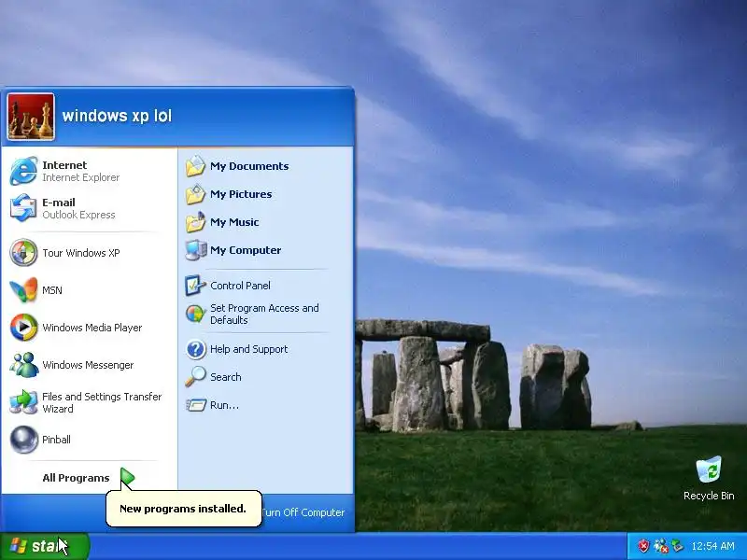Image resolution: width=747 pixels, height=560 pixels.
Task: Open the My Music folder icon
Action: [x=195, y=222]
